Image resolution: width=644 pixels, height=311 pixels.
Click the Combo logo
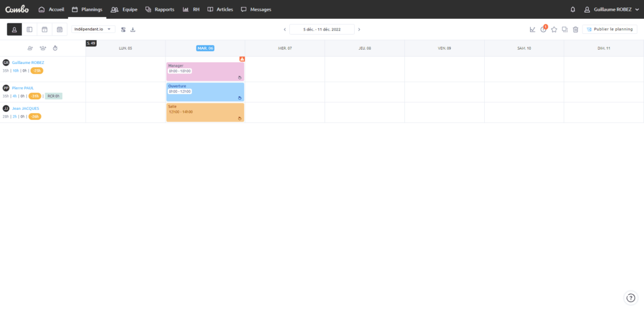tap(17, 9)
